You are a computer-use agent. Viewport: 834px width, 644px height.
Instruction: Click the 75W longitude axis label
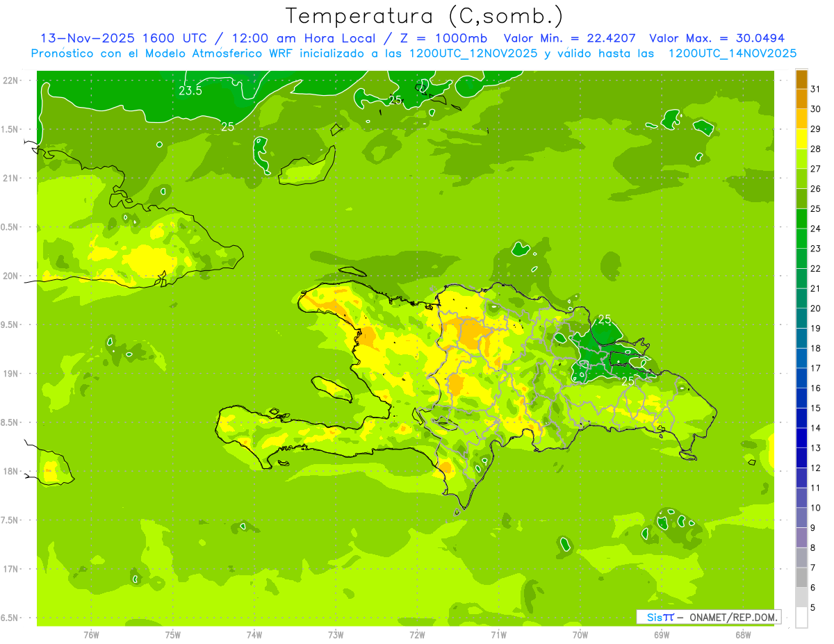pyautogui.click(x=173, y=635)
